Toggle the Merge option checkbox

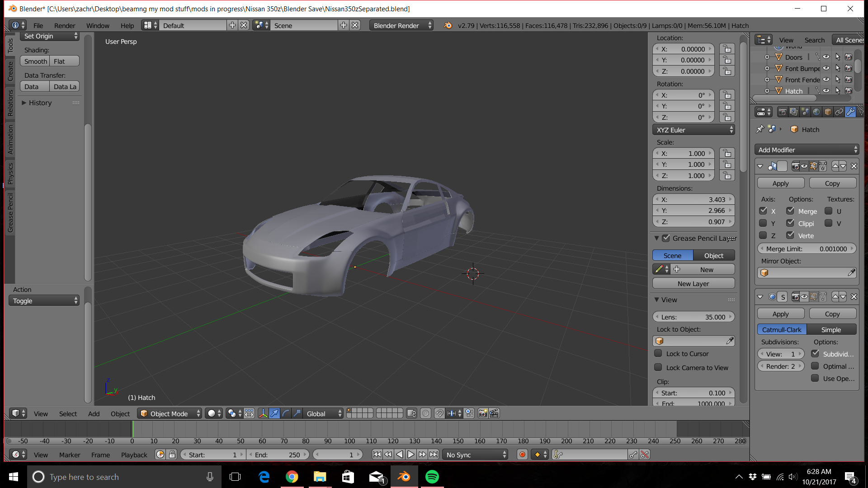(790, 211)
